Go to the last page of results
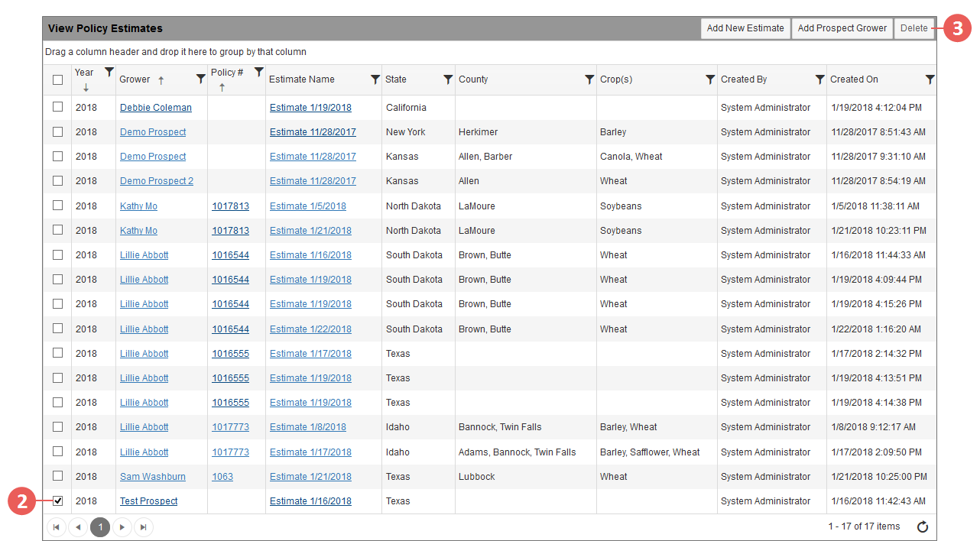Viewport: 980px width, 541px height. 144,526
